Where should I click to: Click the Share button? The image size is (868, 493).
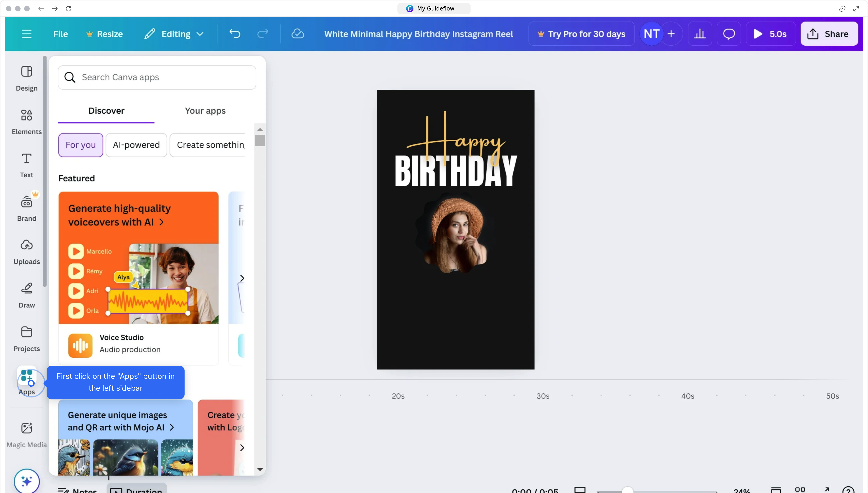pyautogui.click(x=829, y=34)
